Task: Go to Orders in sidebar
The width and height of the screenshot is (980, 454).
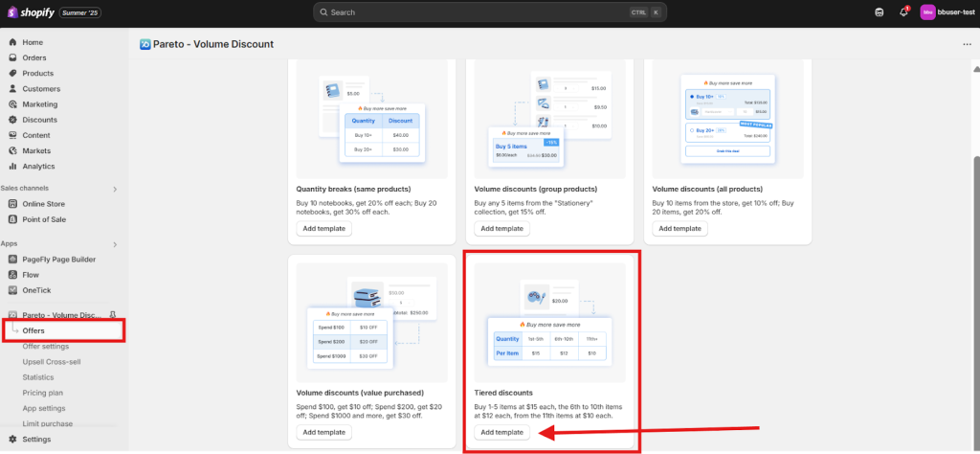Action: pos(33,57)
